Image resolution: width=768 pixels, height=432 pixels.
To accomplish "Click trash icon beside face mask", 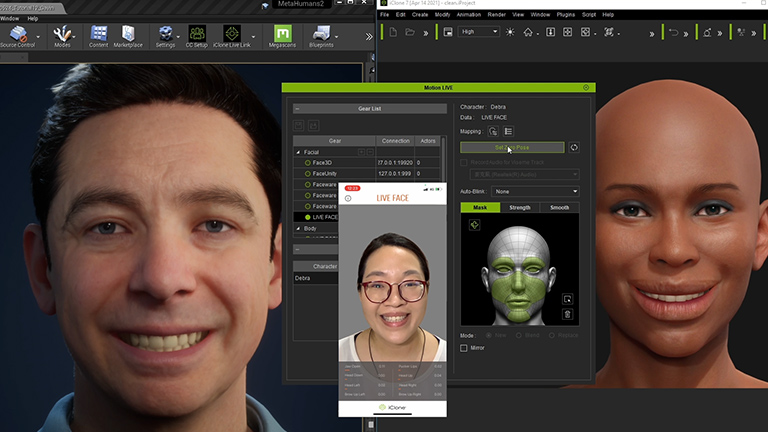I will 568,314.
